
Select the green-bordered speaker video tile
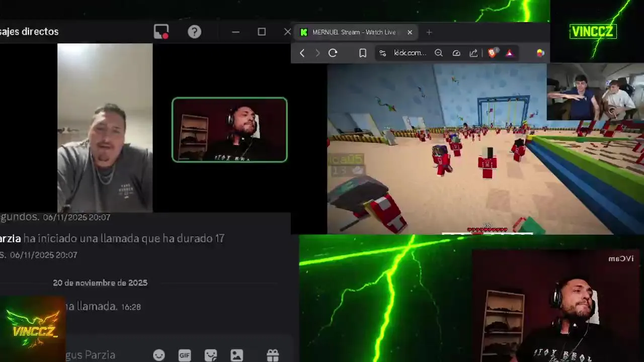229,130
